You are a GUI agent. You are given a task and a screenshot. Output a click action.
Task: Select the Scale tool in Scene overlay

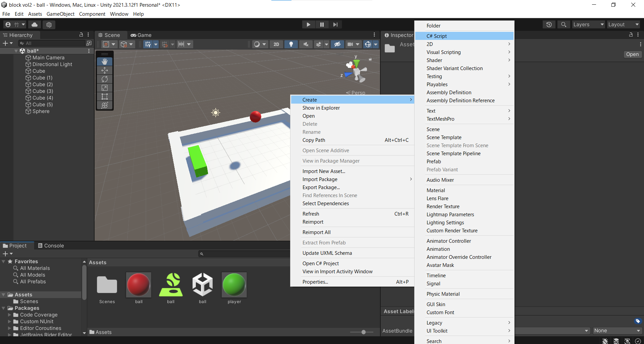click(x=105, y=88)
